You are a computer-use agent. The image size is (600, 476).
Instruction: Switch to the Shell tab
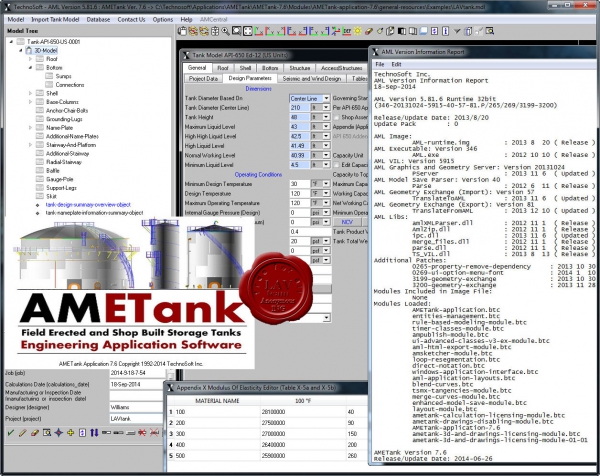click(245, 68)
